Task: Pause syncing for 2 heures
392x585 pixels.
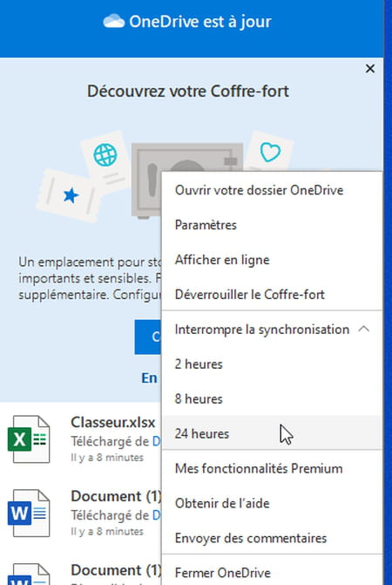Action: pos(273,364)
